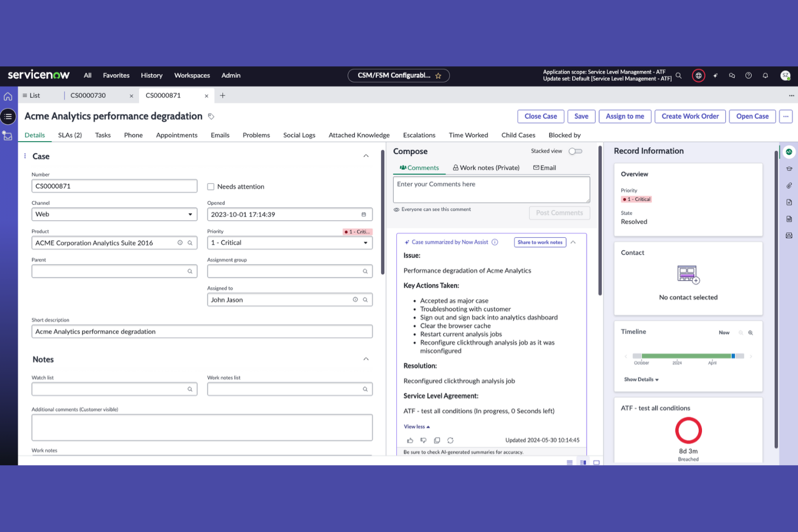Switch to the SLAs (2) tab
Viewport: 798px width, 532px height.
pyautogui.click(x=70, y=135)
